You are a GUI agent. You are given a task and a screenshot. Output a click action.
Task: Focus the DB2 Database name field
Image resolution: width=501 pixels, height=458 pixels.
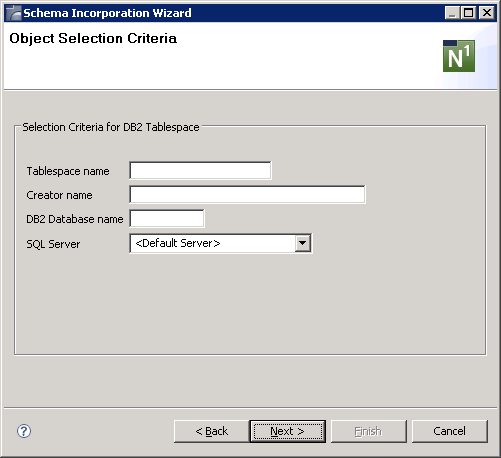tap(167, 219)
